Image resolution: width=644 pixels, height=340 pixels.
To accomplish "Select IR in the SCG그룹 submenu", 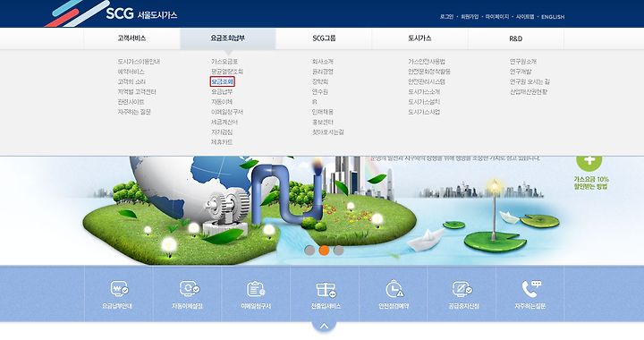I will coord(314,102).
